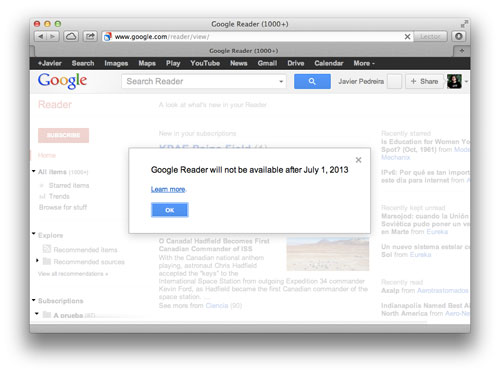Image resolution: width=500 pixels, height=374 pixels.
Task: Select the Google Reader (1000+) tab
Action: click(243, 51)
